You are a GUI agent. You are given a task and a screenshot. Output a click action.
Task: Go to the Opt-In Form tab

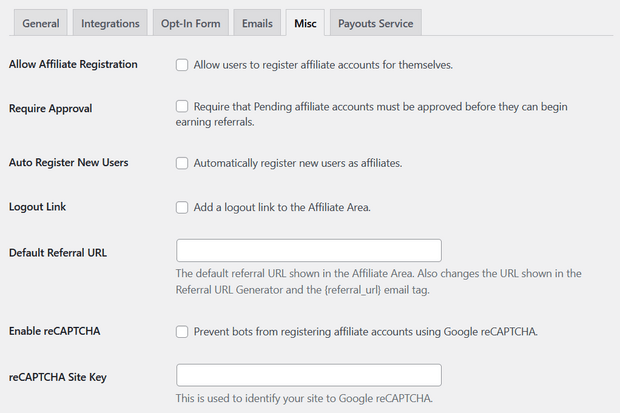pos(191,23)
